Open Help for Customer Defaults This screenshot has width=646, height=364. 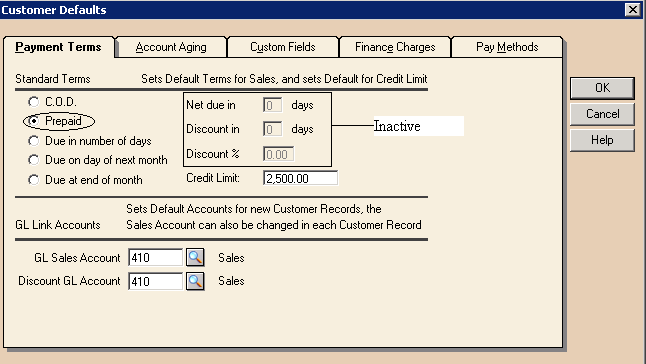pos(602,140)
